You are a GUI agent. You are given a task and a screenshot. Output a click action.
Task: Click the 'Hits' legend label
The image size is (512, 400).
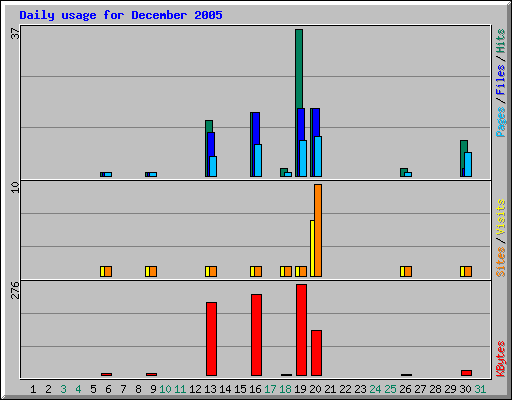[x=500, y=41]
